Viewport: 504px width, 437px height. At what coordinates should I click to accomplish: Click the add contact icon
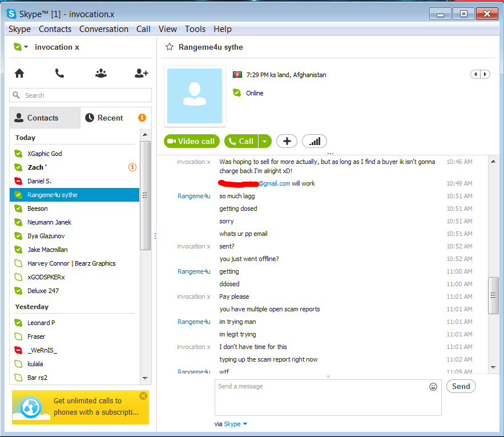tap(141, 73)
